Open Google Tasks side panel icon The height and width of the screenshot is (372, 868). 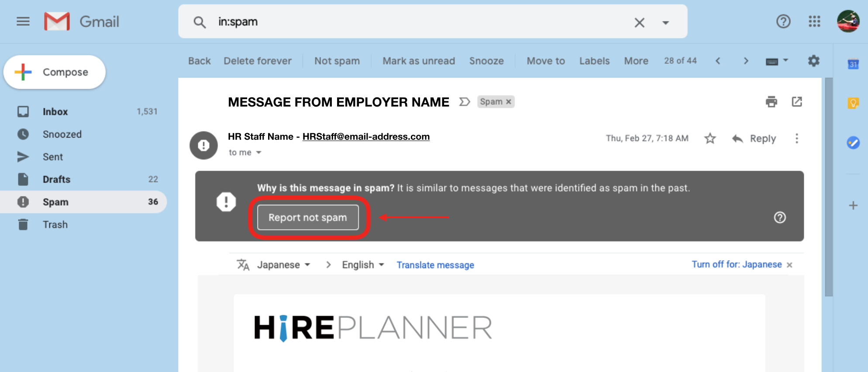pos(853,142)
